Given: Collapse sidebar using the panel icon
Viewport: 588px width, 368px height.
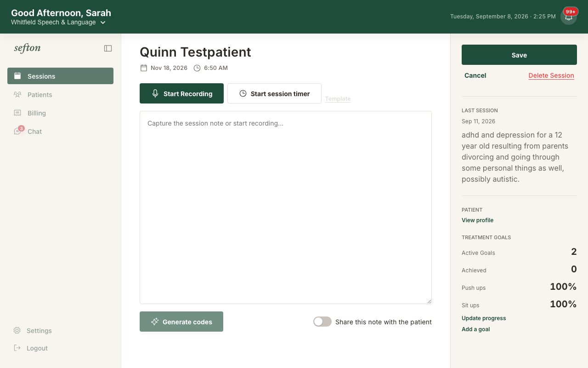Looking at the screenshot, I should [108, 48].
